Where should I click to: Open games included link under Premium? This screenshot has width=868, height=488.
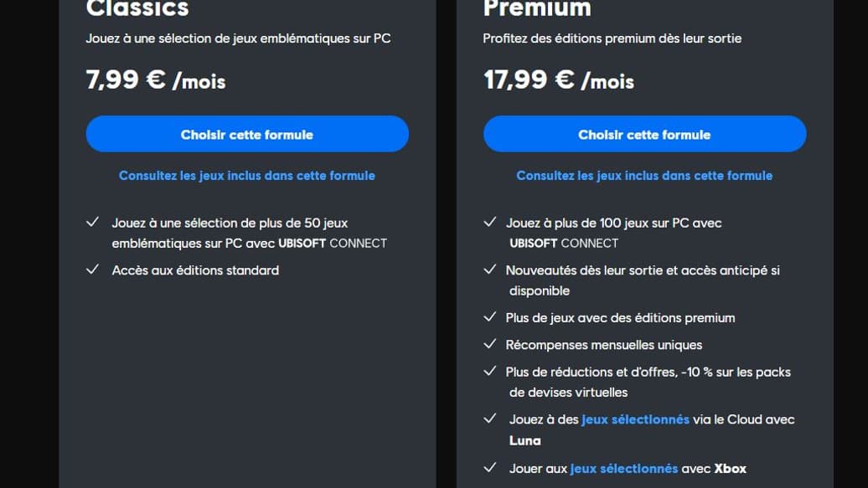[644, 176]
